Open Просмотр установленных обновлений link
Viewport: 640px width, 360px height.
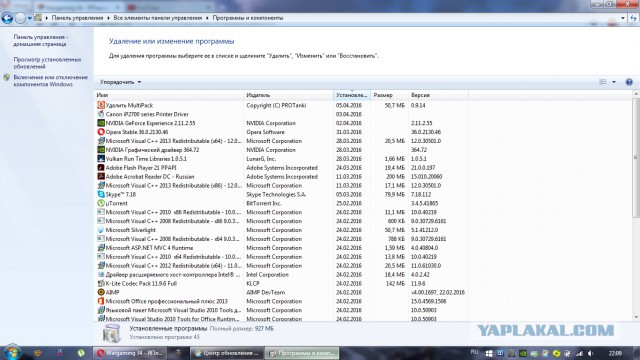click(47, 63)
